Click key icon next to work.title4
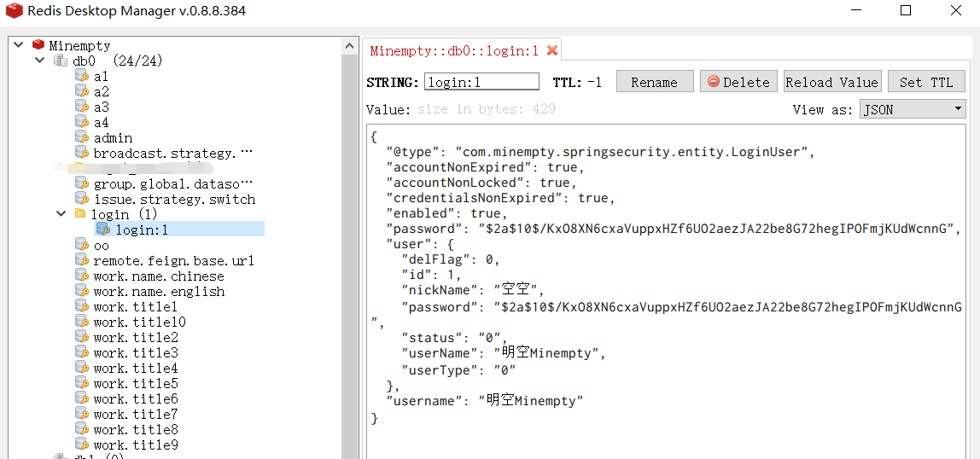The width and height of the screenshot is (980, 459). (x=82, y=368)
